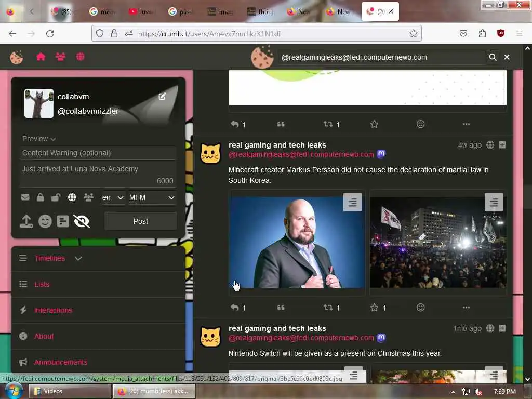The height and width of the screenshot is (399, 532).
Task: Click the status text area 'Just arrived at Luna Nova Academy'
Action: [x=98, y=175]
